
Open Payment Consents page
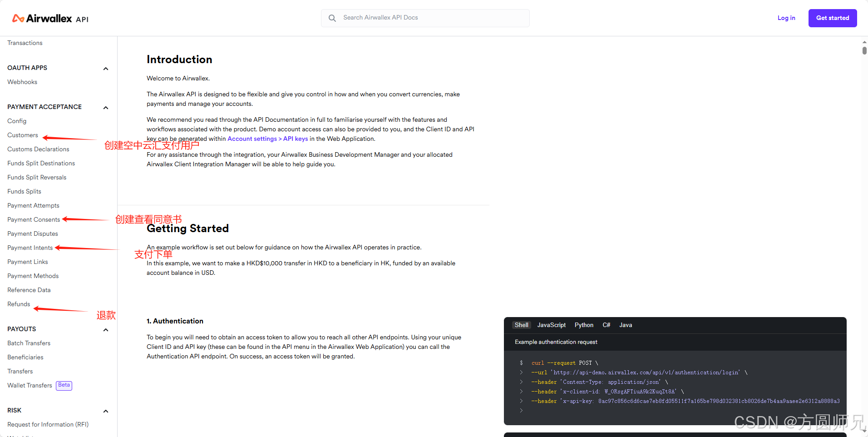click(34, 219)
